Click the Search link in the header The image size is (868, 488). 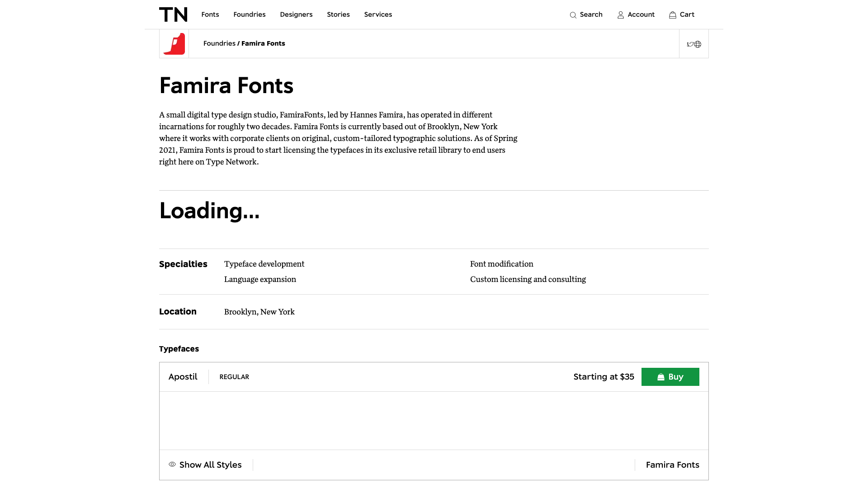586,14
